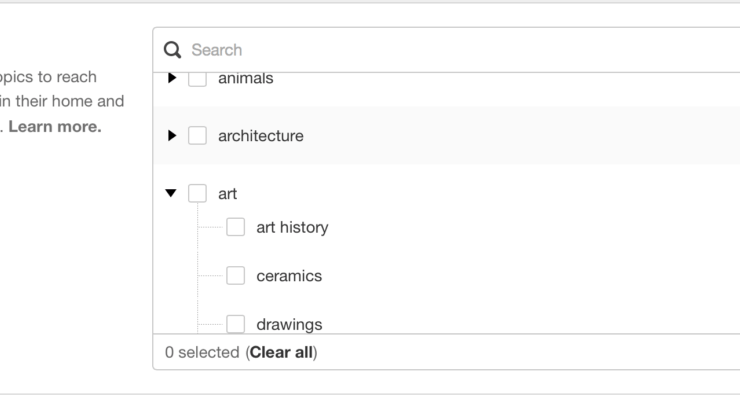Expand the animals category arrow
The image size is (740, 397).
pos(172,78)
